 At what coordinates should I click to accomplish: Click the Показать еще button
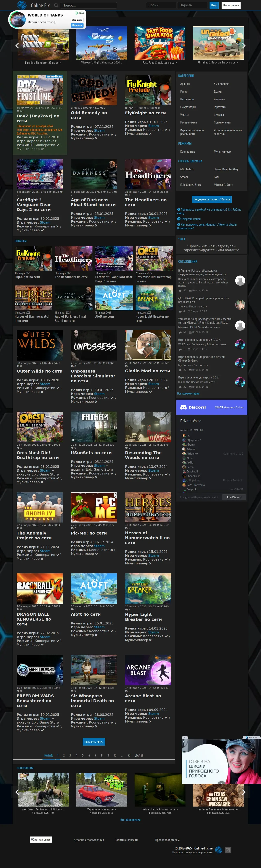94,742
